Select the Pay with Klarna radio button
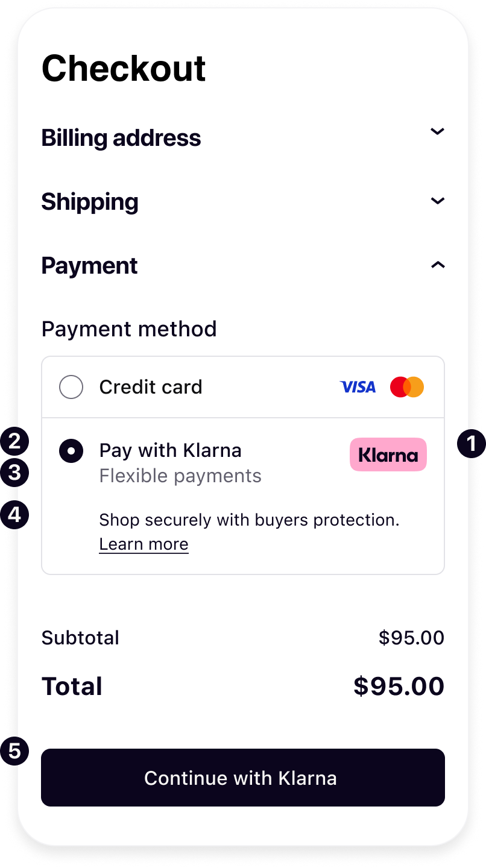The image size is (486, 868). point(71,451)
